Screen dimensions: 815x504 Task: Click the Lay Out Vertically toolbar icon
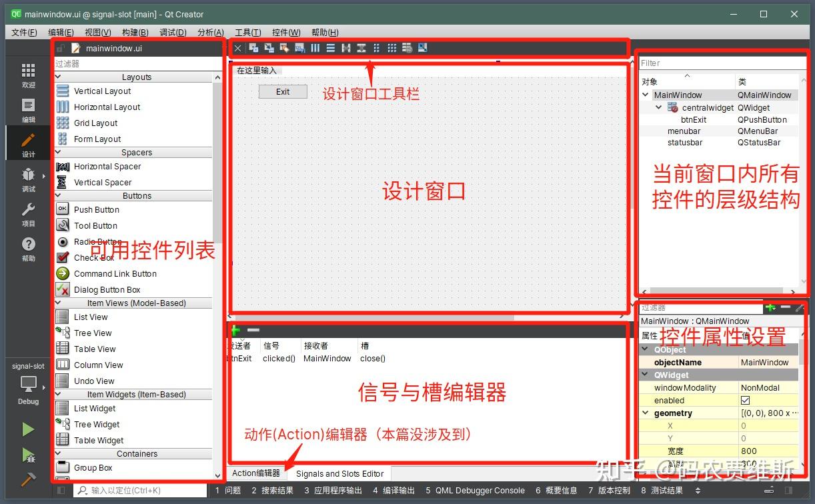click(330, 47)
